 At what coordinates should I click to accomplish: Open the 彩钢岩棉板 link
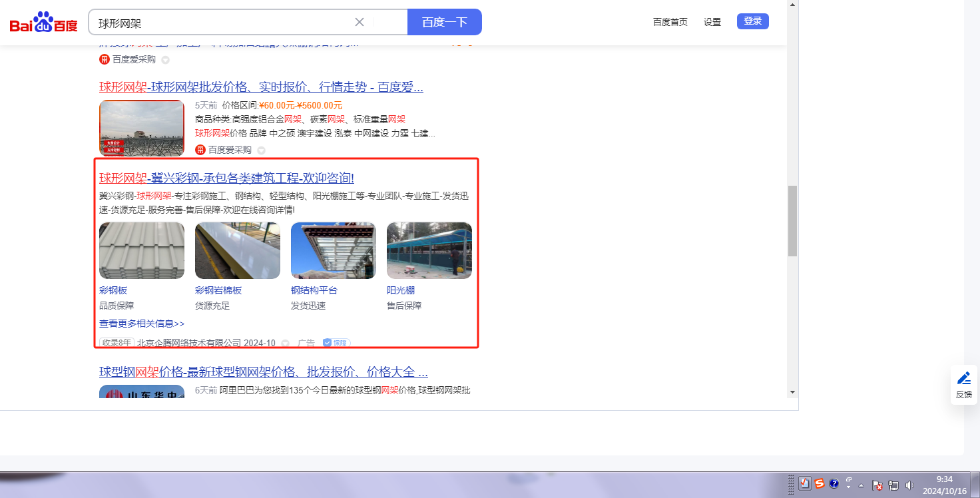(x=218, y=290)
